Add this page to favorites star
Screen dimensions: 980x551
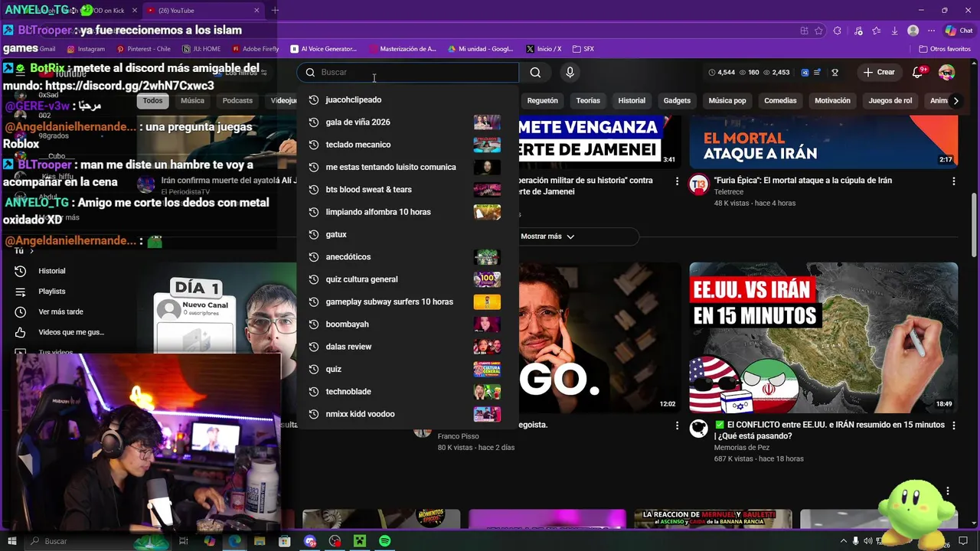(818, 31)
